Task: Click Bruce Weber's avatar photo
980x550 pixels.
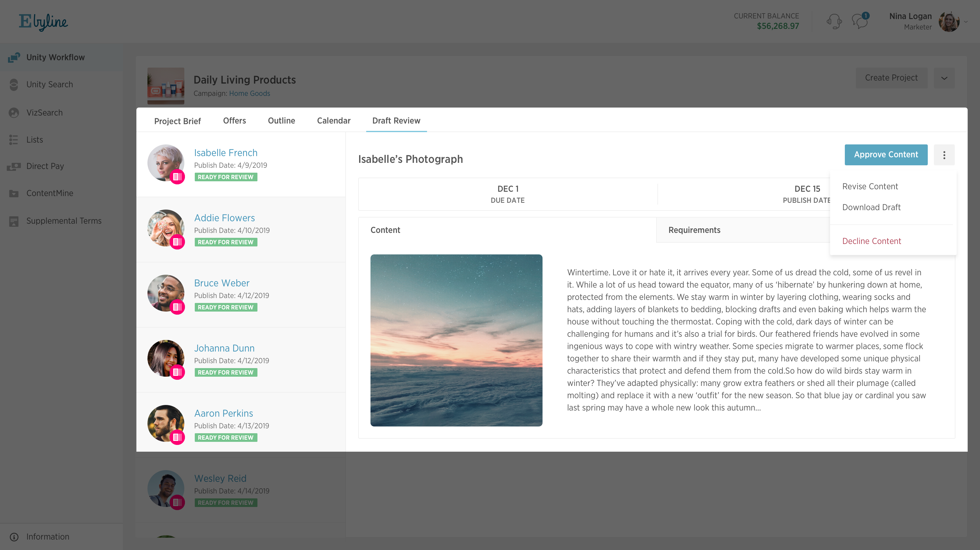Action: [x=166, y=293]
